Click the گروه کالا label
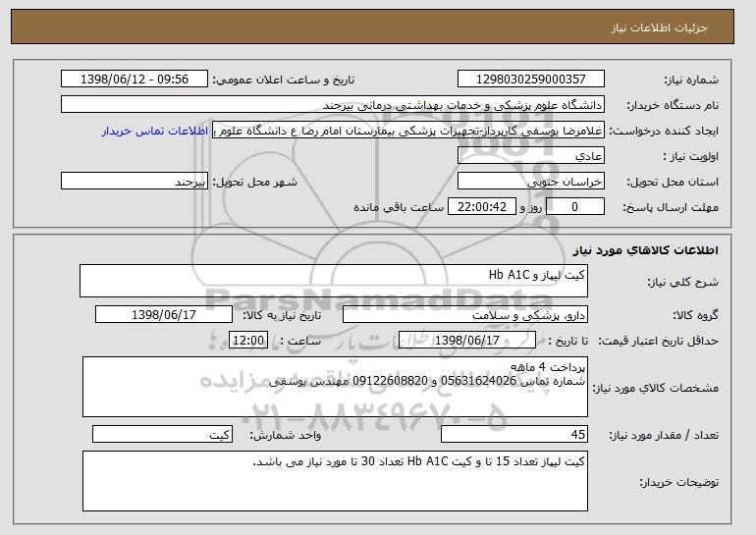The height and width of the screenshot is (535, 756). click(695, 315)
